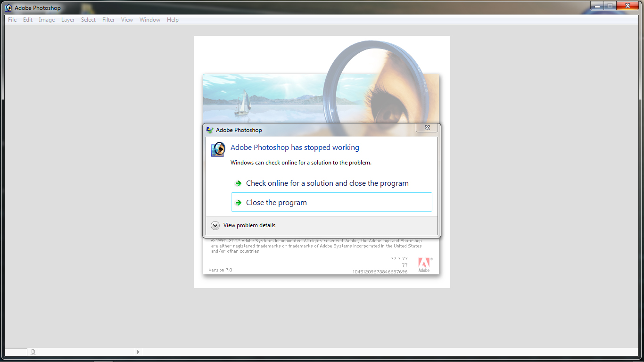Open the Window menu
This screenshot has height=362, width=644.
(x=150, y=20)
